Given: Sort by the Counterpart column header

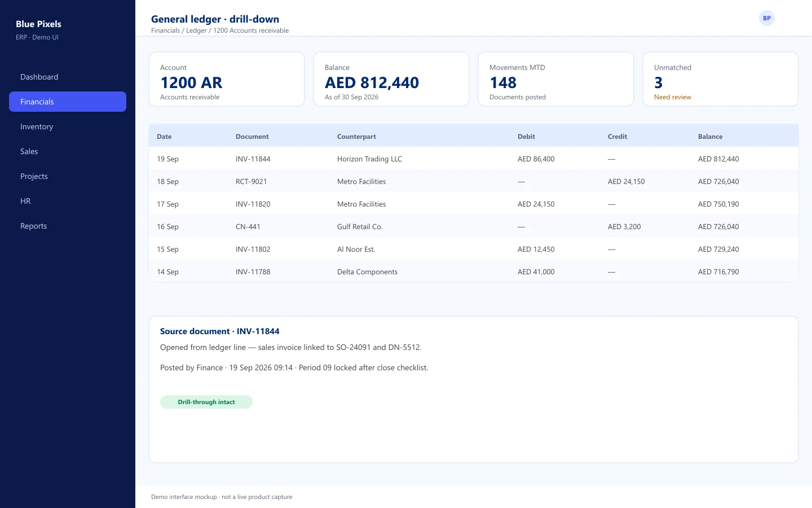Looking at the screenshot, I should tap(356, 137).
